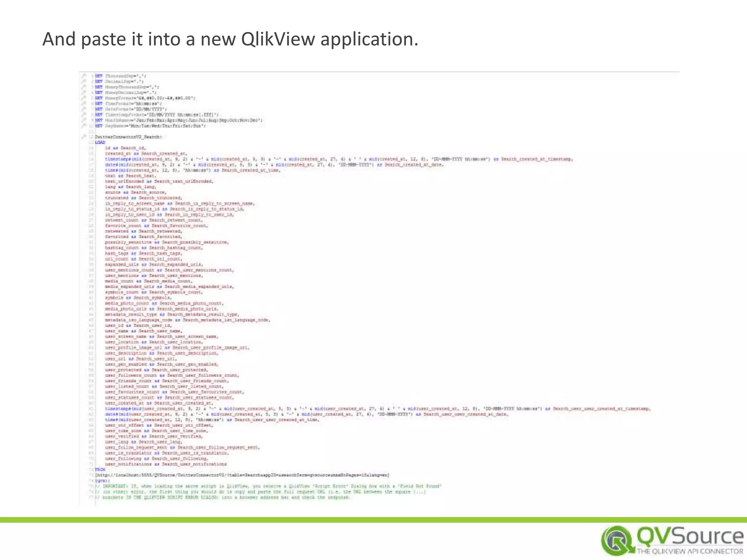Click the 'TwitterConnectorV2_Search:' table label

point(128,137)
